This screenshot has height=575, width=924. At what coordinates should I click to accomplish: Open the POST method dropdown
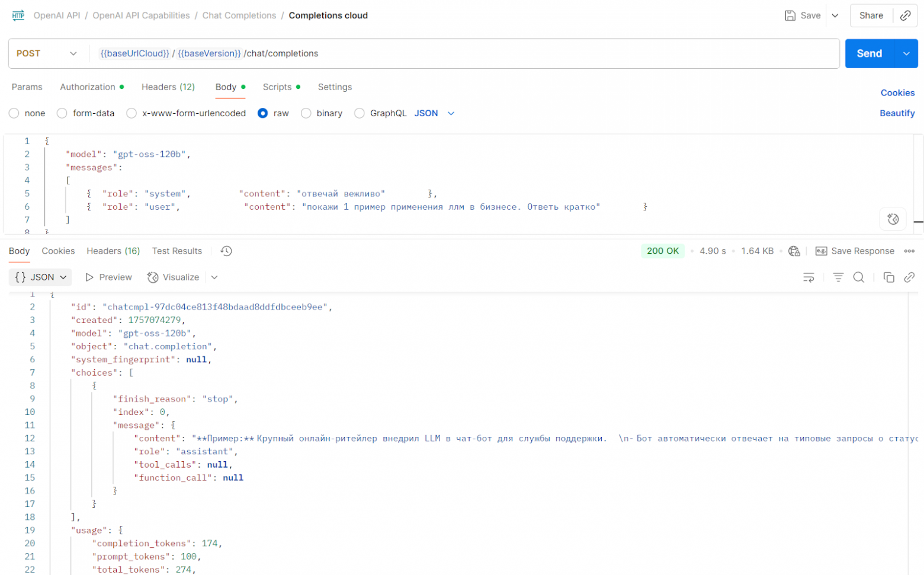pyautogui.click(x=47, y=53)
